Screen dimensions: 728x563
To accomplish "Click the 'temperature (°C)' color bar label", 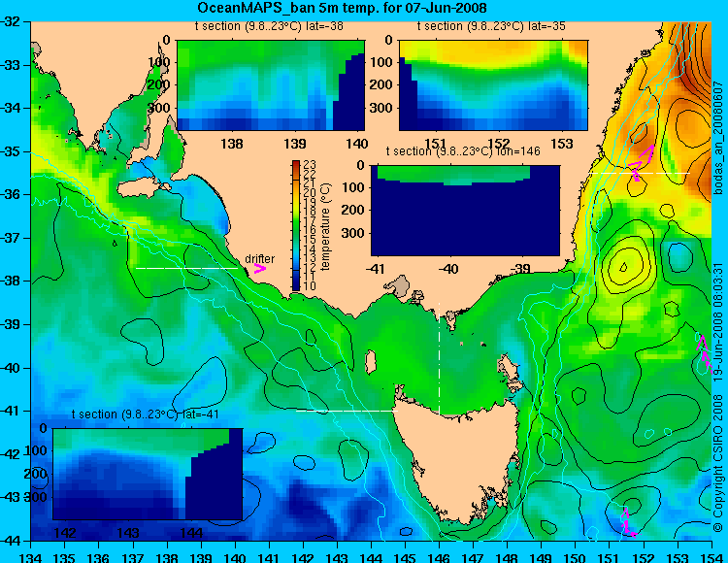I will (x=325, y=226).
